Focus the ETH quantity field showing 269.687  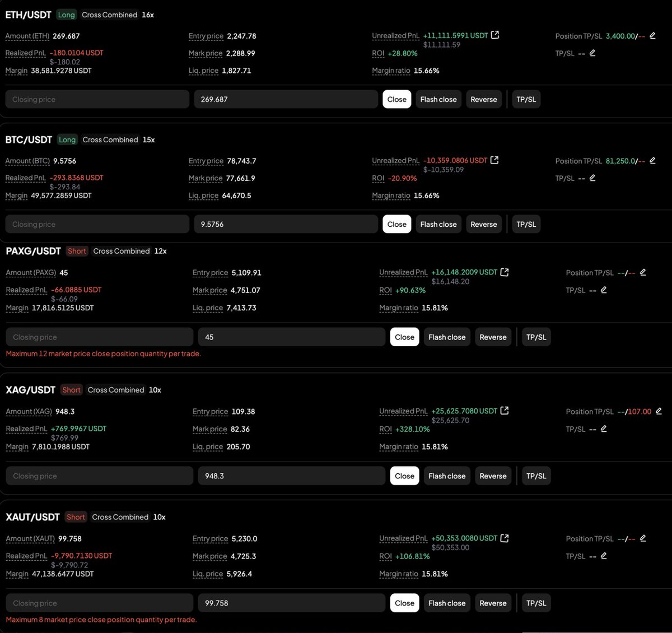[286, 99]
